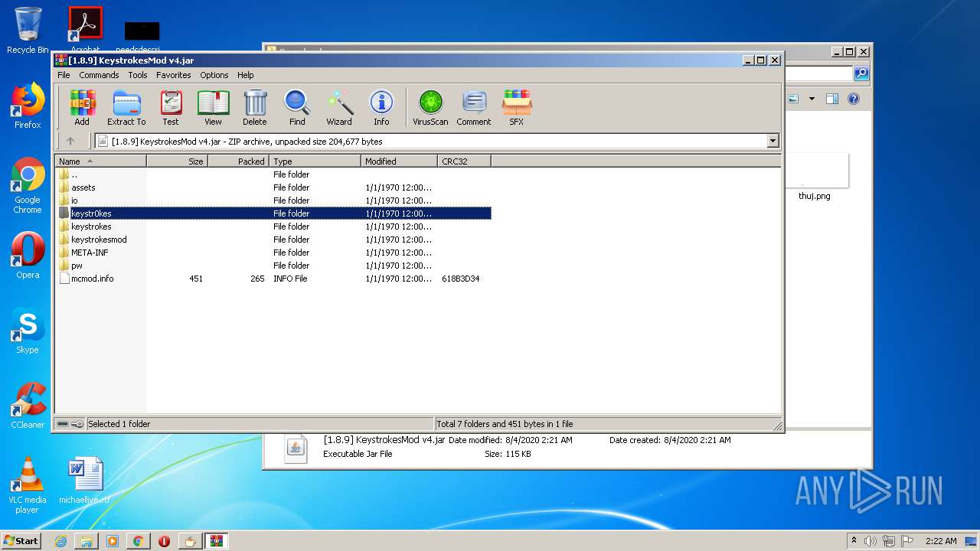This screenshot has width=980, height=551.
Task: Sort by Size column header
Action: click(177, 161)
